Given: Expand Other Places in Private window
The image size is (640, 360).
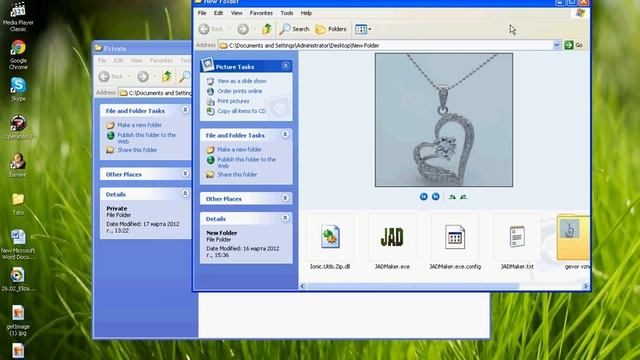Looking at the screenshot, I should tap(185, 173).
